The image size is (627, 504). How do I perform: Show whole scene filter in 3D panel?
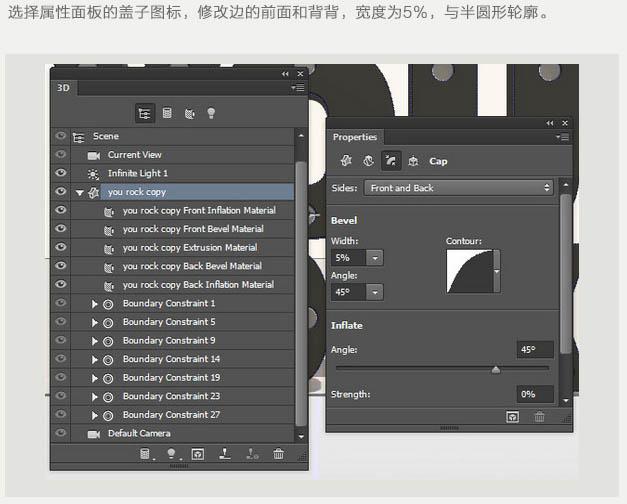[145, 114]
